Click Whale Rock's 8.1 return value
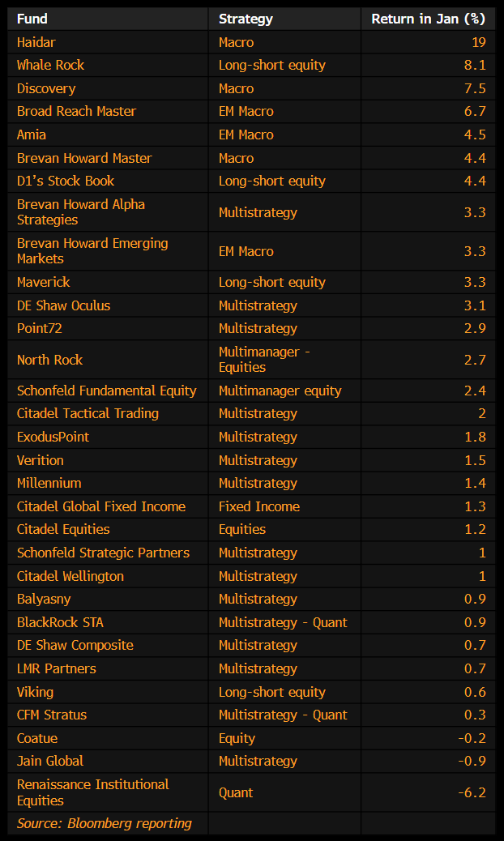The height and width of the screenshot is (841, 504). coord(475,65)
